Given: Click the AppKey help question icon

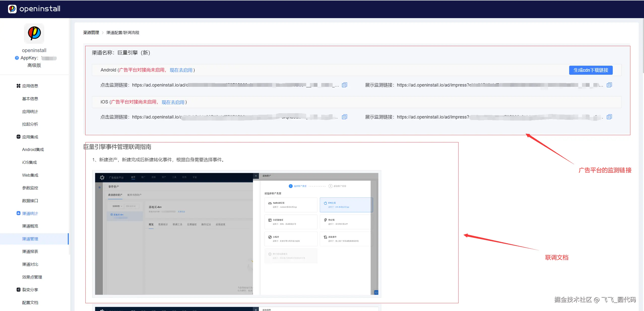Looking at the screenshot, I should pos(17,58).
